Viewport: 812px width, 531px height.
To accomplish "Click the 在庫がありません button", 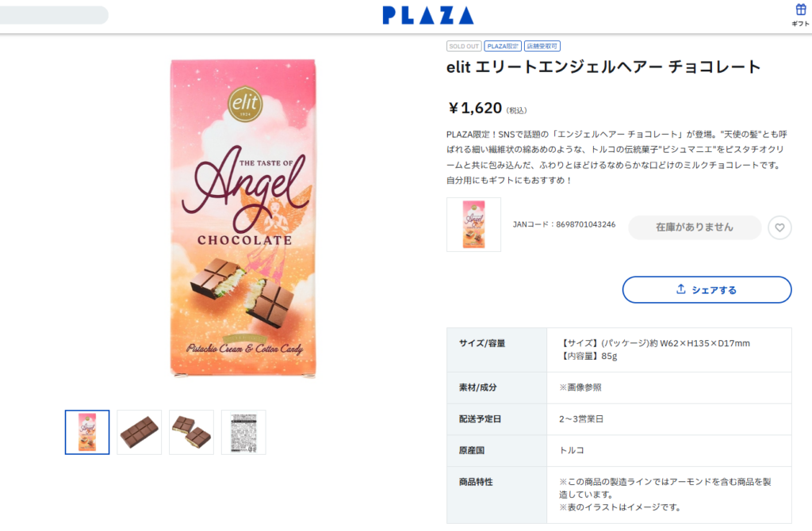I will (695, 227).
